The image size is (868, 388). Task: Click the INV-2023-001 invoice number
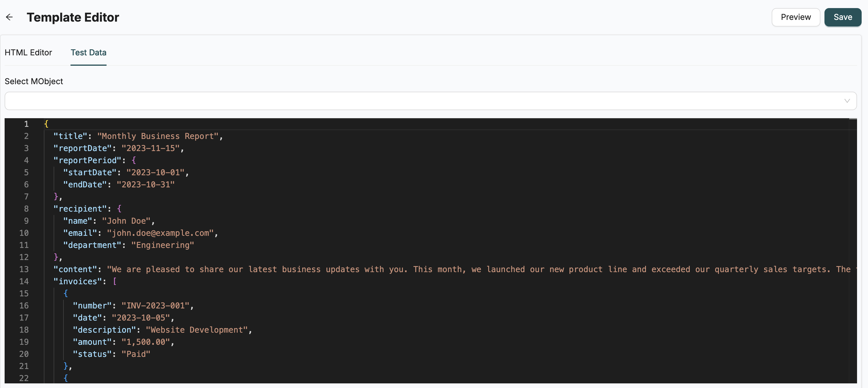[x=157, y=306]
